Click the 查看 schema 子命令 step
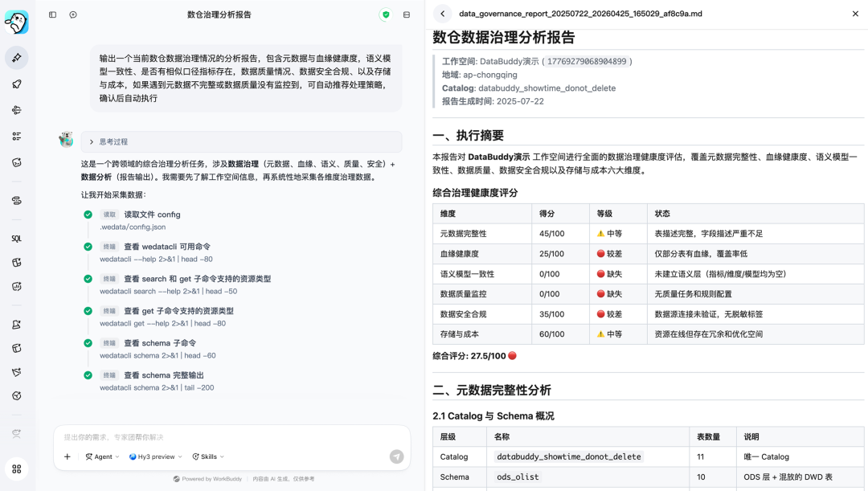Screen dimensions: 868x491 160,343
